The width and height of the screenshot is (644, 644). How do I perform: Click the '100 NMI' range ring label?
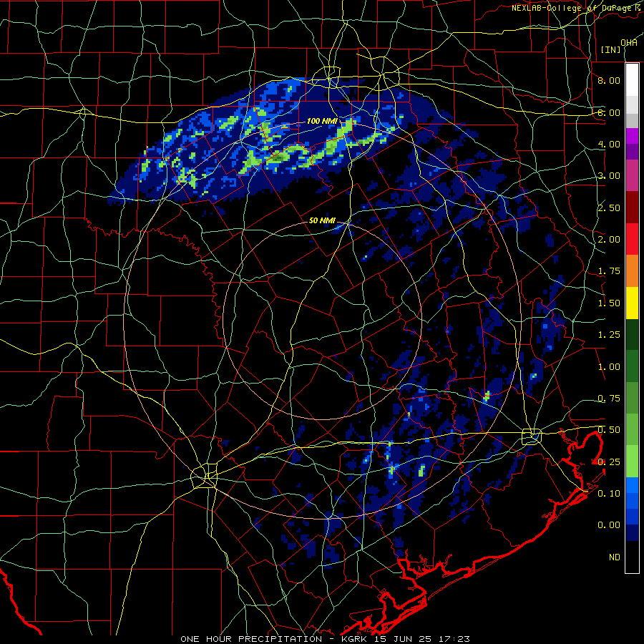point(322,121)
